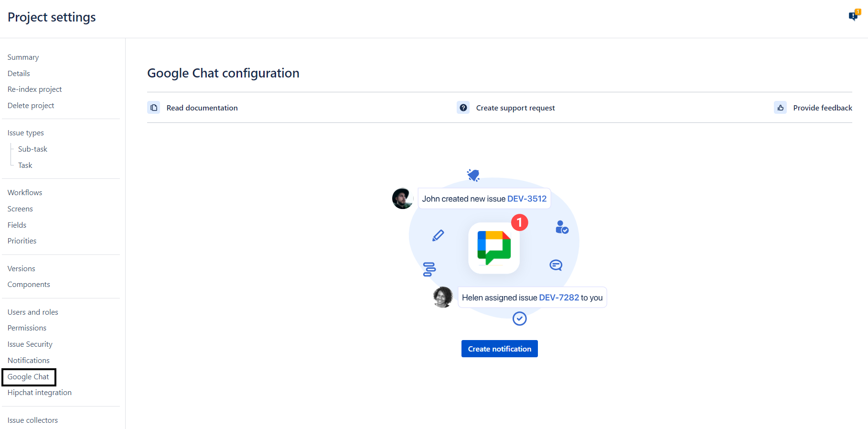This screenshot has width=868, height=429.
Task: Open the Read documentation link
Action: [x=202, y=108]
